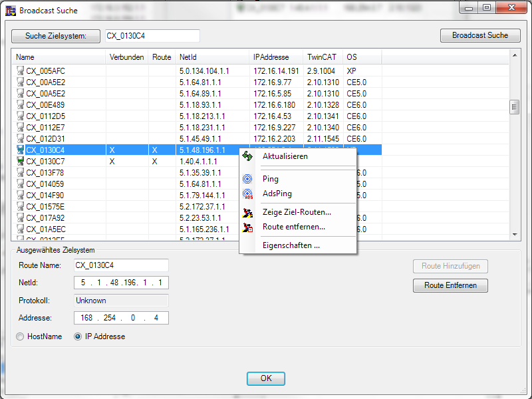Click the Route entfernen delete icon
The height and width of the screenshot is (399, 532).
[x=247, y=227]
